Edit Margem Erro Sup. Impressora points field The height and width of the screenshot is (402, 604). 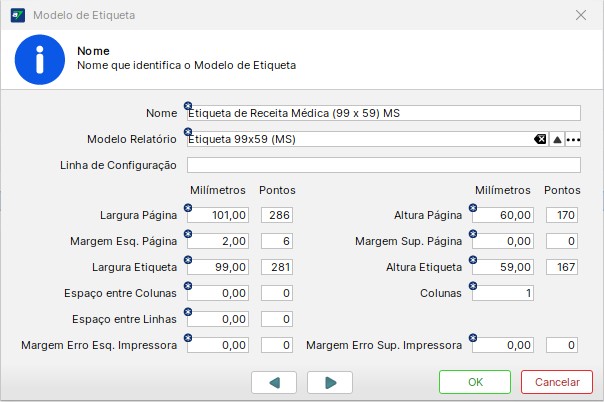(x=562, y=345)
